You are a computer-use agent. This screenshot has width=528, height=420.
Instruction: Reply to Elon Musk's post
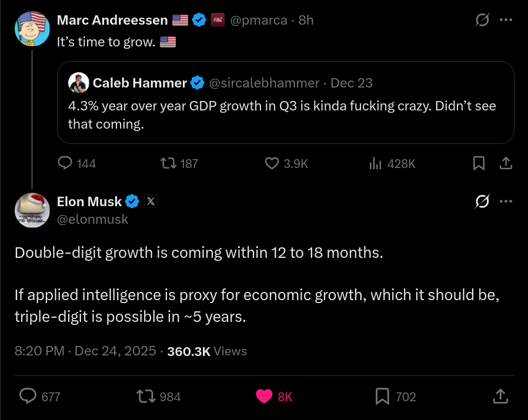point(28,397)
